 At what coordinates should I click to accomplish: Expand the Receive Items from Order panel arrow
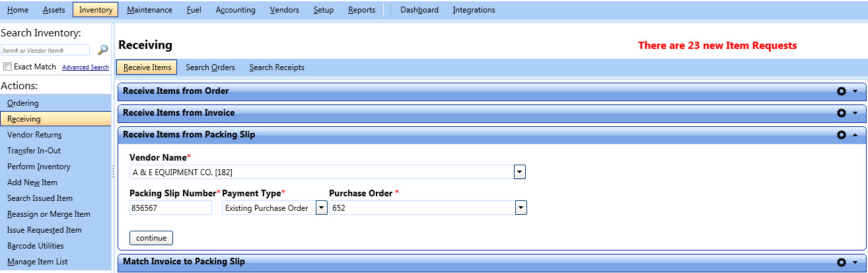pyautogui.click(x=855, y=91)
